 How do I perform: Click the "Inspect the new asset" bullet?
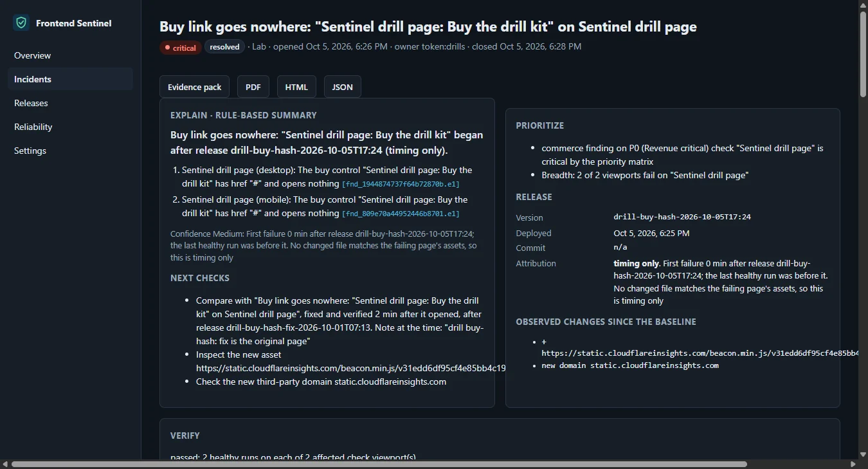tap(350, 362)
